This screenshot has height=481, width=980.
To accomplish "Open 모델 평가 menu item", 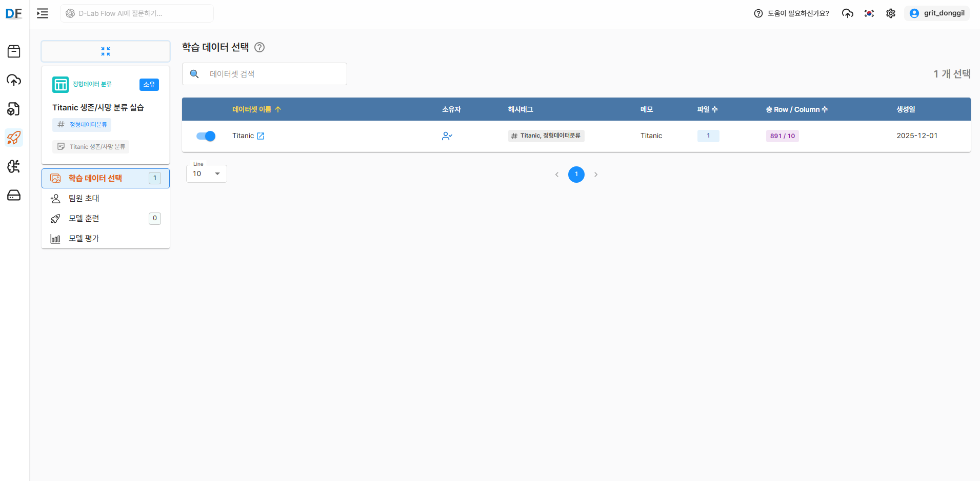I will tap(84, 238).
